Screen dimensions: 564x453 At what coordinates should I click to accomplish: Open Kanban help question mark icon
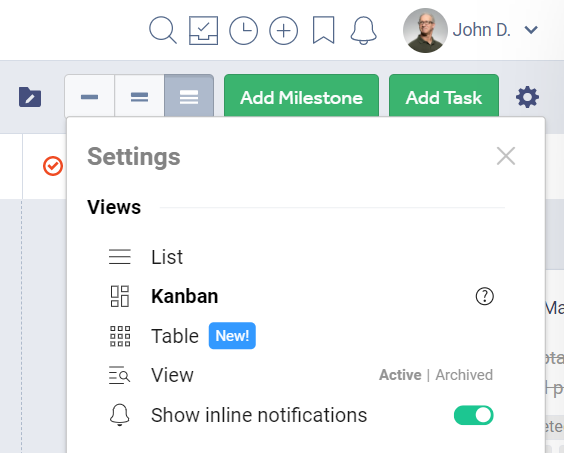[x=485, y=296]
